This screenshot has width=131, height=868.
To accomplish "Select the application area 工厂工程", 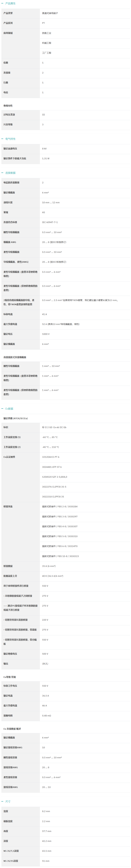I will tap(47, 53).
